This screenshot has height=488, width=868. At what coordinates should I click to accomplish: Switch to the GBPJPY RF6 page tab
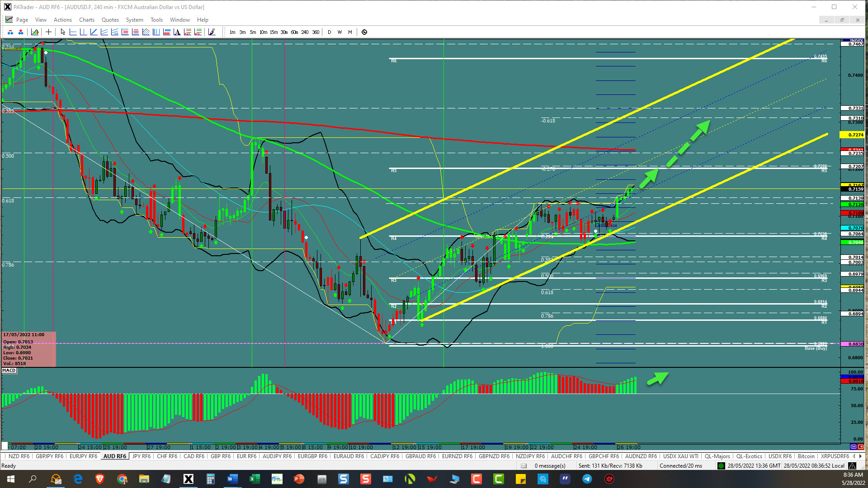(50, 456)
